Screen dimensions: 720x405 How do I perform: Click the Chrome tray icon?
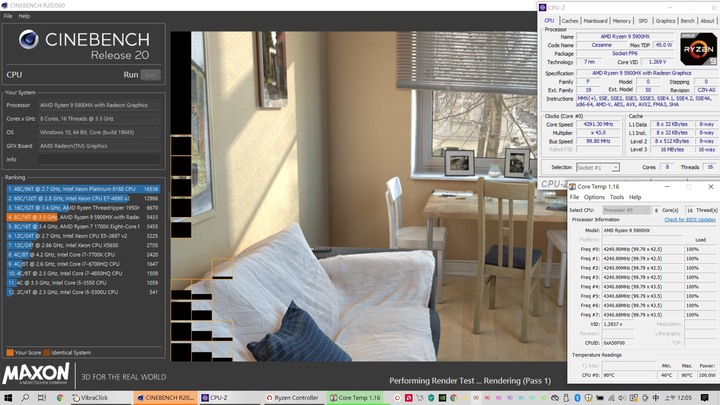(454, 398)
